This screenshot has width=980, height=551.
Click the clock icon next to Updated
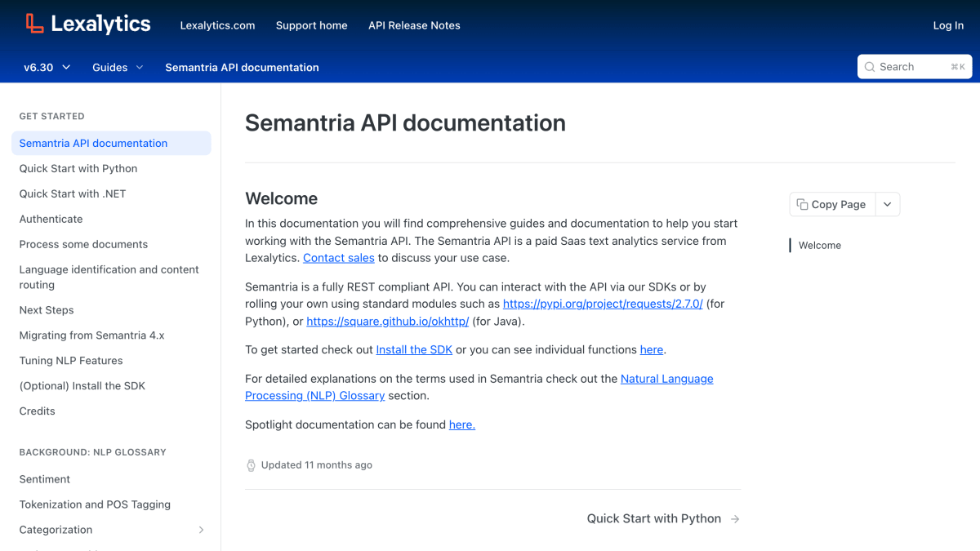pyautogui.click(x=251, y=465)
